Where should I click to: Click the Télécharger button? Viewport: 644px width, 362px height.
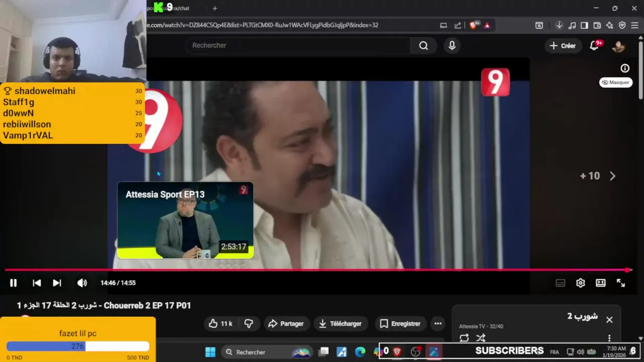pos(340,324)
